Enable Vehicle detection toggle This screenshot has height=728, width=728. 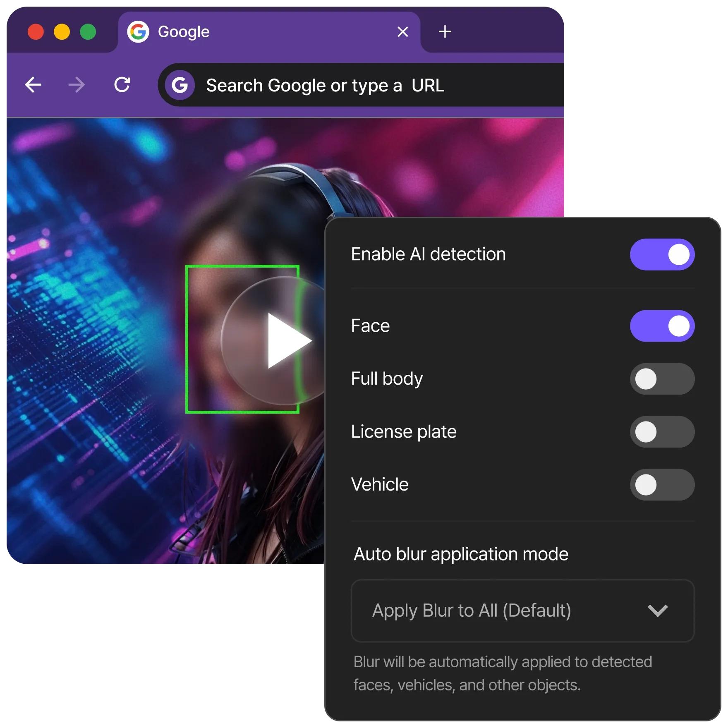(662, 485)
